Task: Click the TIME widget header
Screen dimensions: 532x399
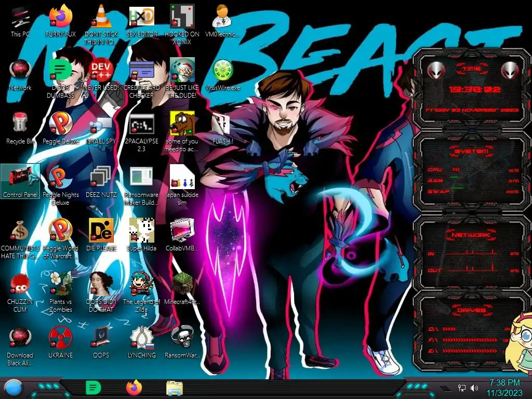Action: point(472,69)
